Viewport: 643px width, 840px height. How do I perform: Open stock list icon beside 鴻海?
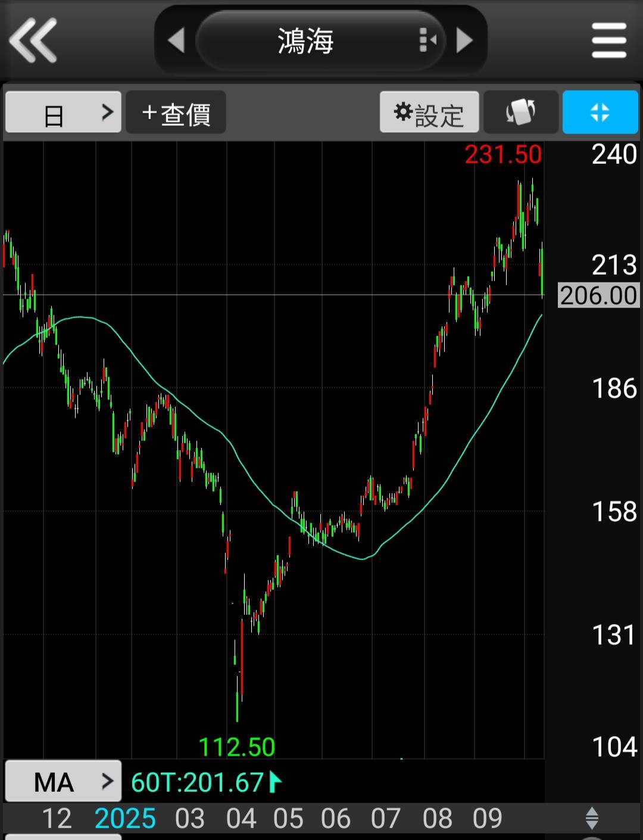click(x=427, y=41)
